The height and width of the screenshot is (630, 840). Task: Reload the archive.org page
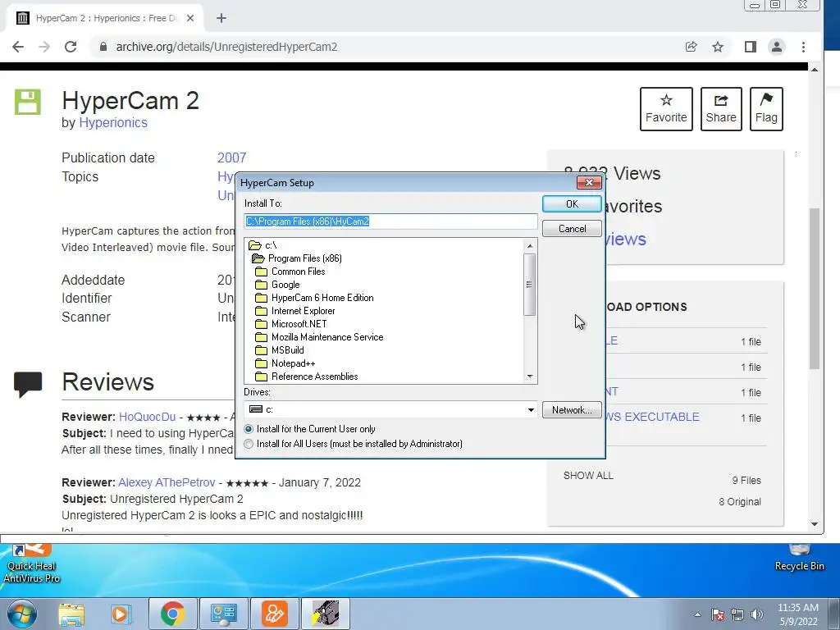[71, 47]
